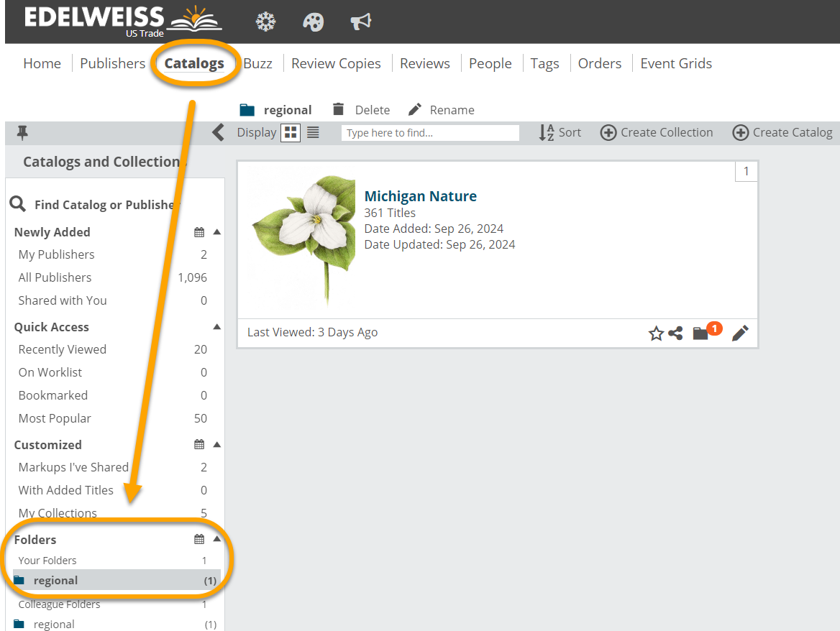Screen dimensions: 840x631
Task: Open the Catalogs tab
Action: coord(194,63)
